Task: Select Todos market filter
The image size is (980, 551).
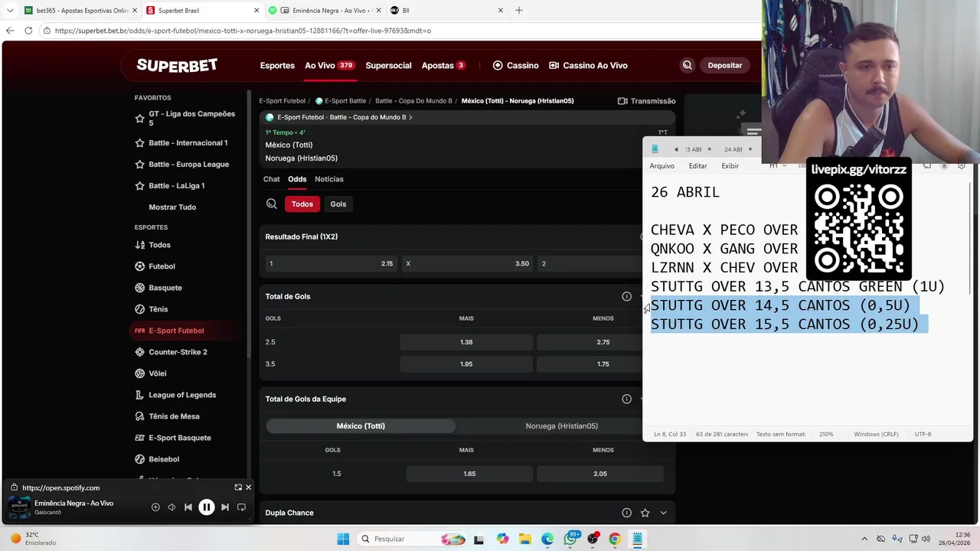Action: click(302, 204)
